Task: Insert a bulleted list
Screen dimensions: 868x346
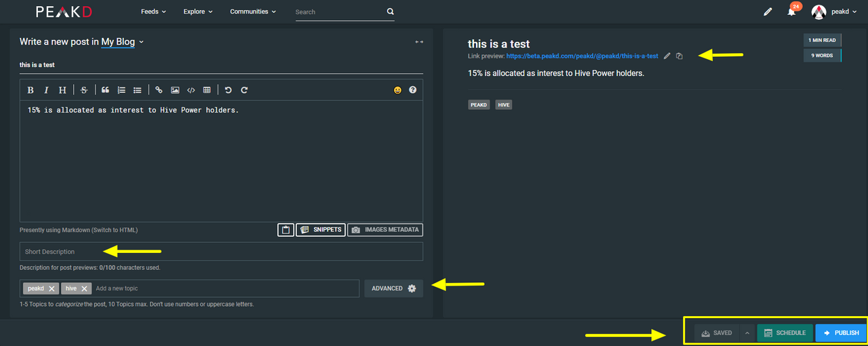Action: click(x=137, y=90)
